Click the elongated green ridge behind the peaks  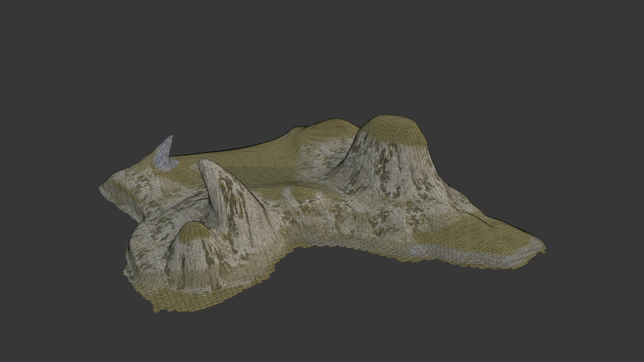(x=255, y=158)
